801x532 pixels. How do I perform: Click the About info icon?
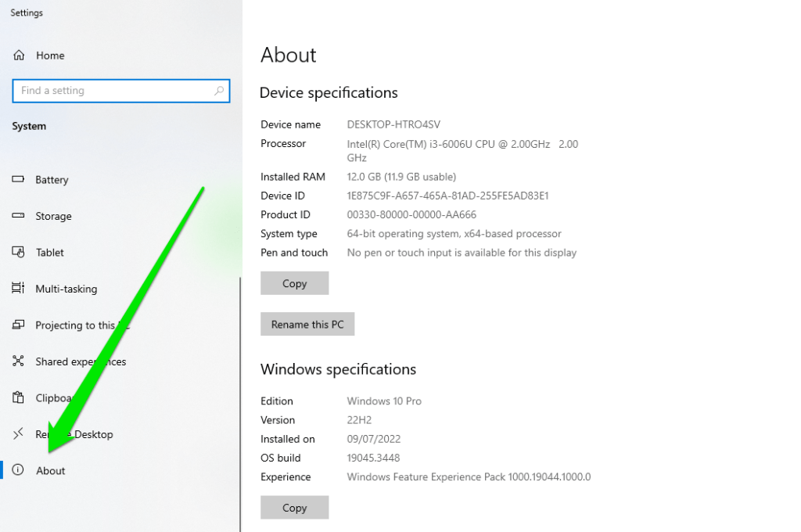[18, 470]
